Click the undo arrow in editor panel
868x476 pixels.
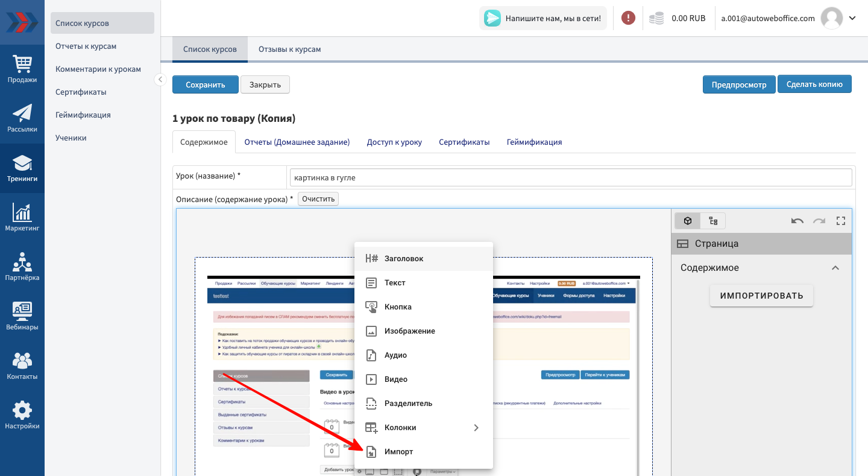[797, 221]
